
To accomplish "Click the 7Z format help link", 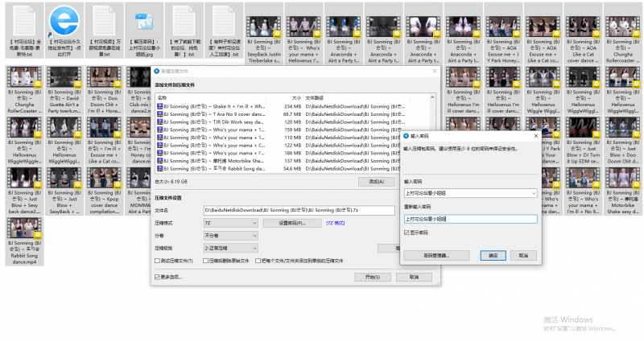I will [x=336, y=223].
